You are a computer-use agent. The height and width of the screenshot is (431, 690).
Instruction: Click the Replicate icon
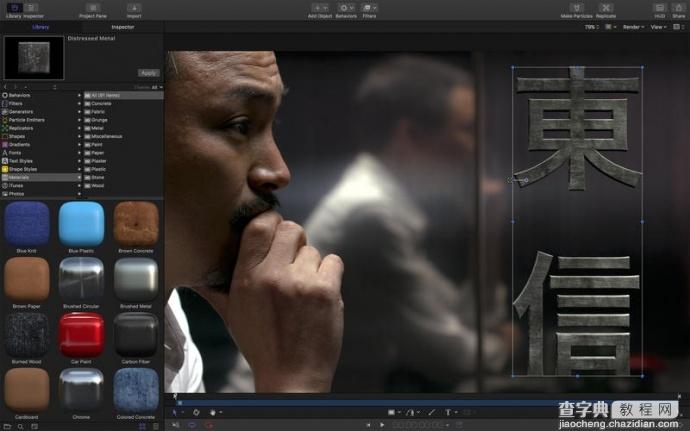[x=606, y=8]
